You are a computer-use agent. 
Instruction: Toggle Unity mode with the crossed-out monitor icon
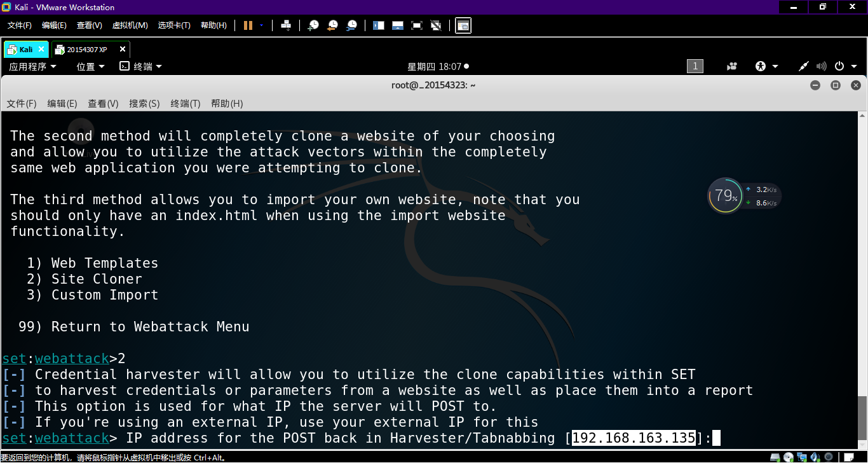[x=436, y=25]
